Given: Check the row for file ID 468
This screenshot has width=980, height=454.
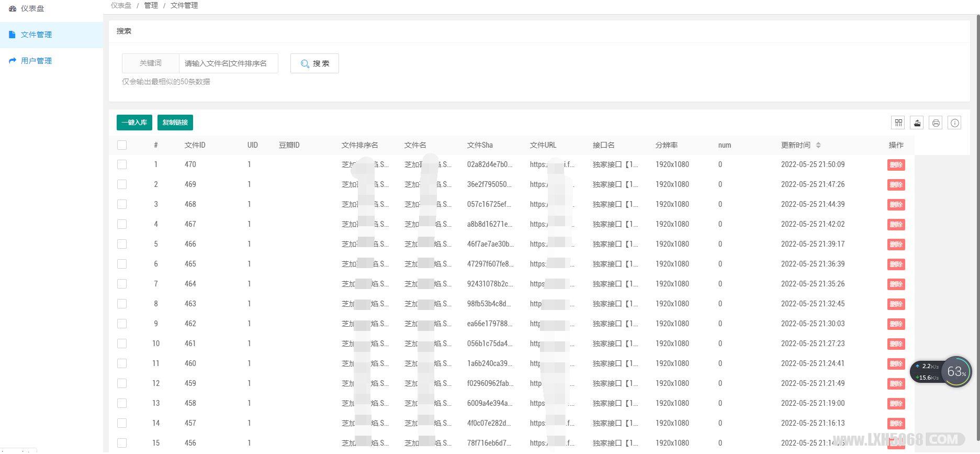Looking at the screenshot, I should [122, 204].
